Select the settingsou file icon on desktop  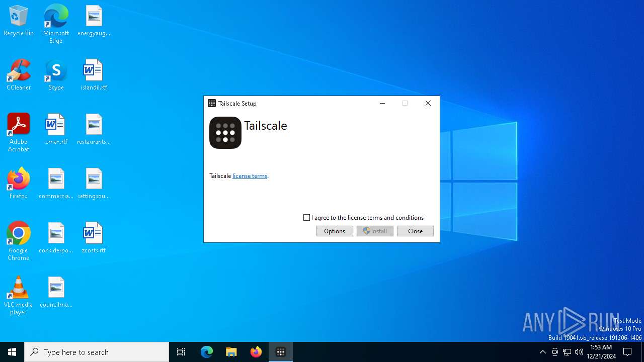(x=94, y=184)
